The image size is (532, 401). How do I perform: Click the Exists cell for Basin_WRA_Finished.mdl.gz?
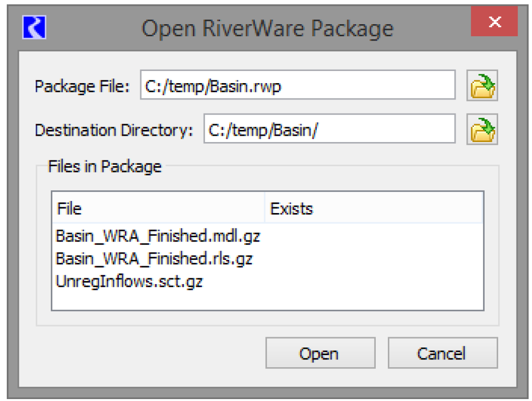point(373,236)
